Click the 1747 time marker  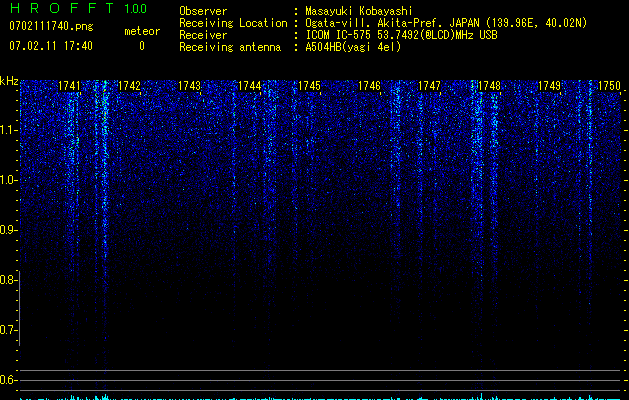(429, 86)
